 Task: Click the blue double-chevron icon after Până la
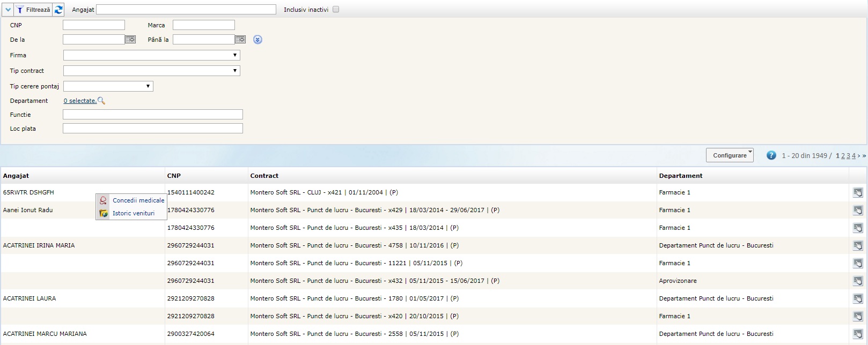[x=258, y=40]
